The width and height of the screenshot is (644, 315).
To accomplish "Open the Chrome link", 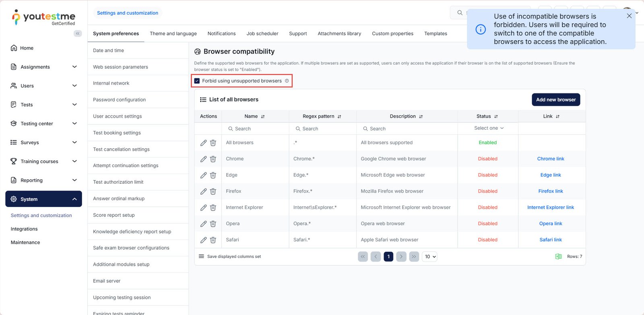I will pos(550,159).
